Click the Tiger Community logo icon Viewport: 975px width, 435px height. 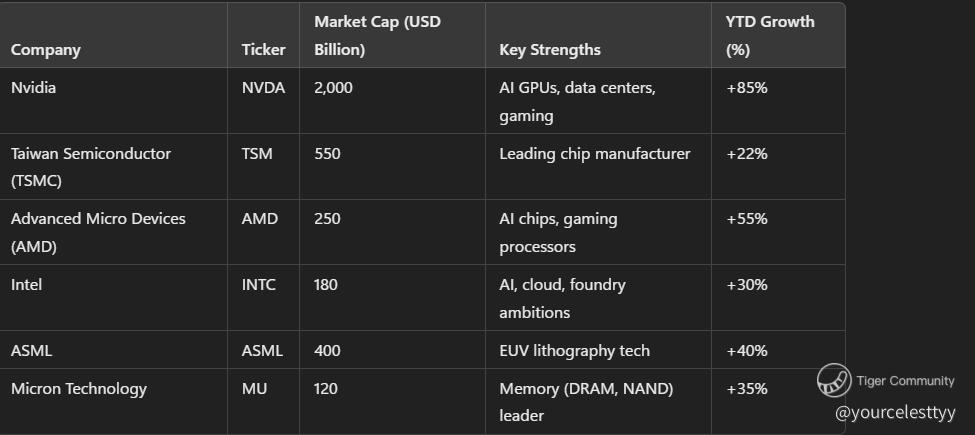pyautogui.click(x=833, y=381)
